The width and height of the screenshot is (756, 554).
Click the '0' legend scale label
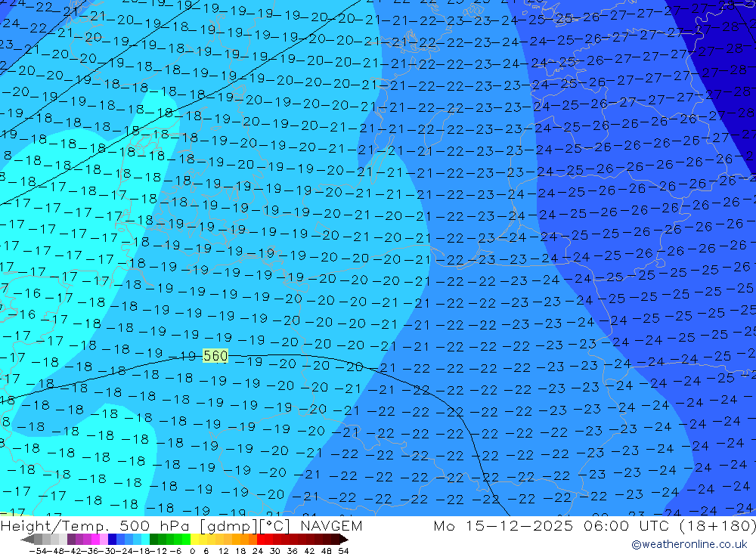[192, 551]
